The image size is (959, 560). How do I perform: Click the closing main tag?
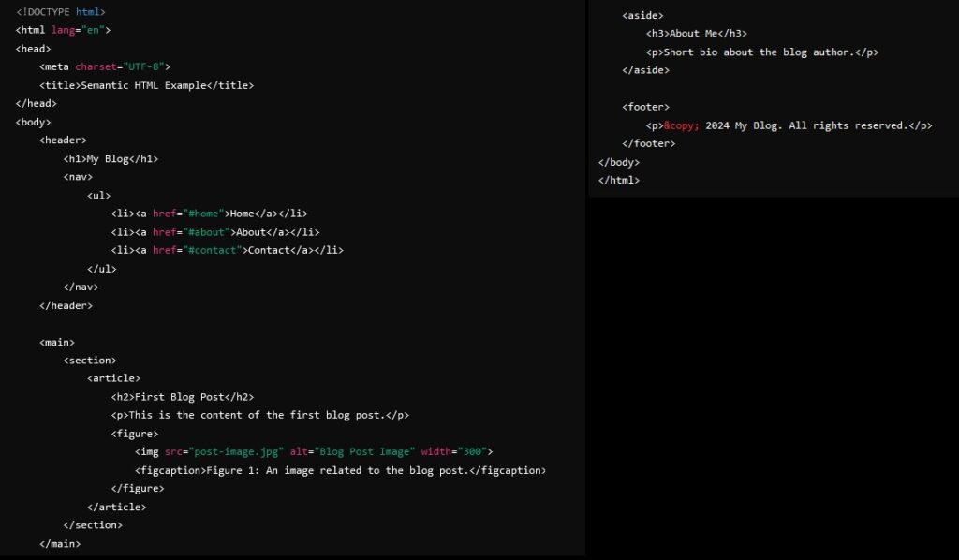point(60,543)
